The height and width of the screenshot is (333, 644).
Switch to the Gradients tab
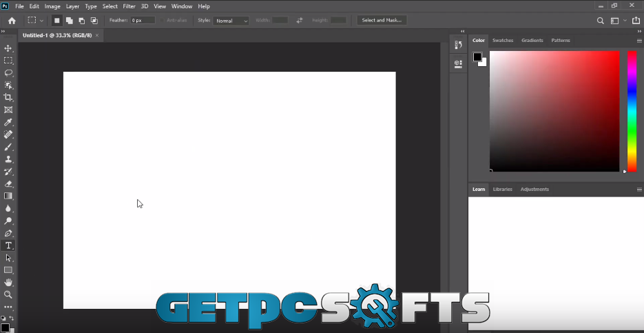click(x=532, y=40)
